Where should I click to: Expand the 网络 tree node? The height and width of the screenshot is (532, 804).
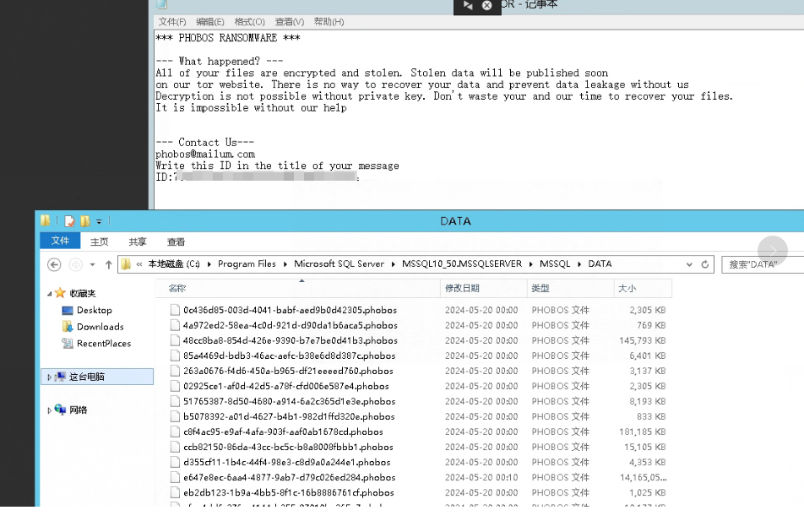tap(50, 410)
